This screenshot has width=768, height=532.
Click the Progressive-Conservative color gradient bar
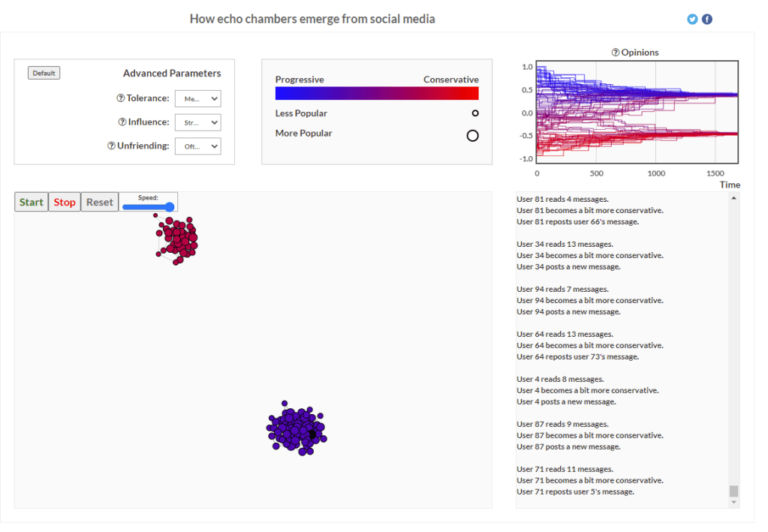(x=377, y=93)
